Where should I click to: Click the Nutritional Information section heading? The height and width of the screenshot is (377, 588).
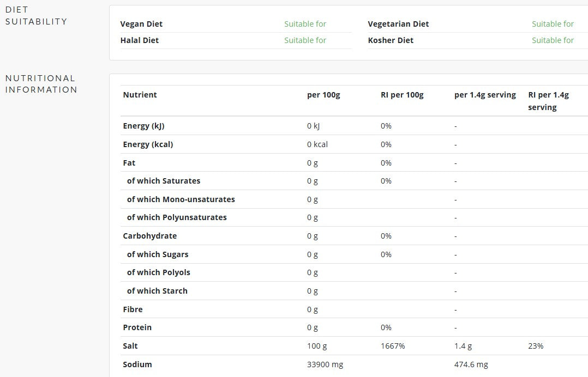41,84
